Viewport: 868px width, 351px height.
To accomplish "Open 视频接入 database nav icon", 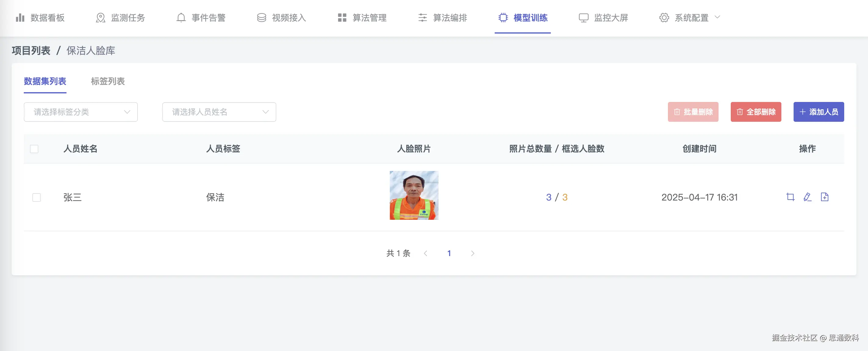I will tap(261, 17).
